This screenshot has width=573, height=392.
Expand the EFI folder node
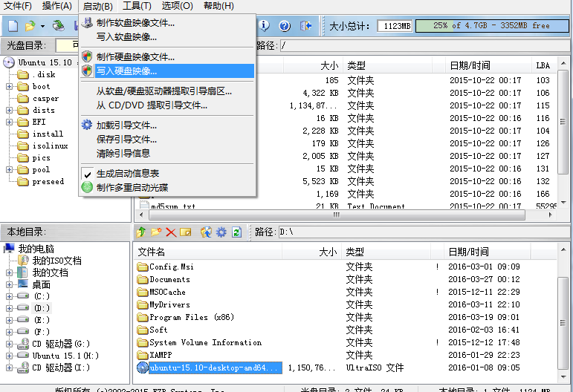pos(9,122)
